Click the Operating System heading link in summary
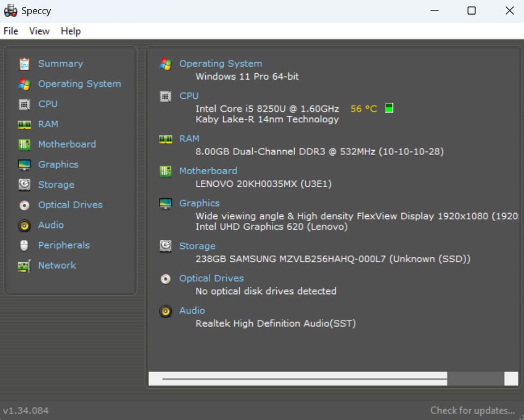This screenshot has width=524, height=420. (x=221, y=63)
